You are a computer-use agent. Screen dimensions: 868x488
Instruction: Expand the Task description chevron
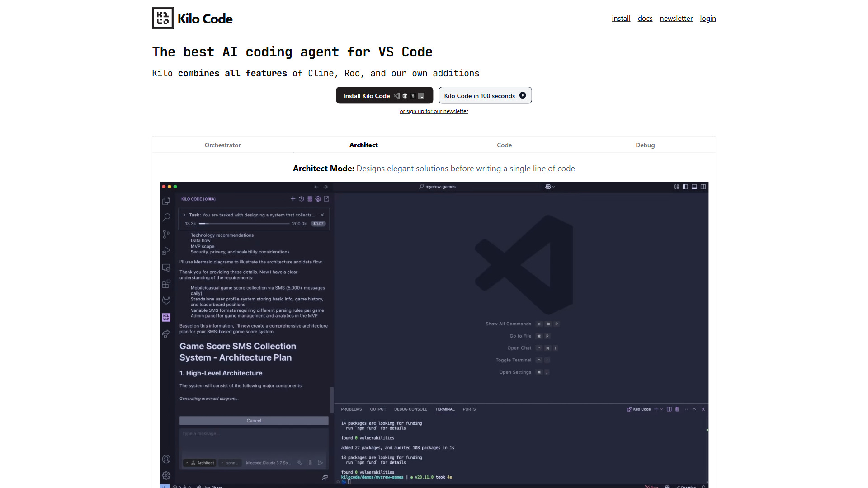[184, 215]
